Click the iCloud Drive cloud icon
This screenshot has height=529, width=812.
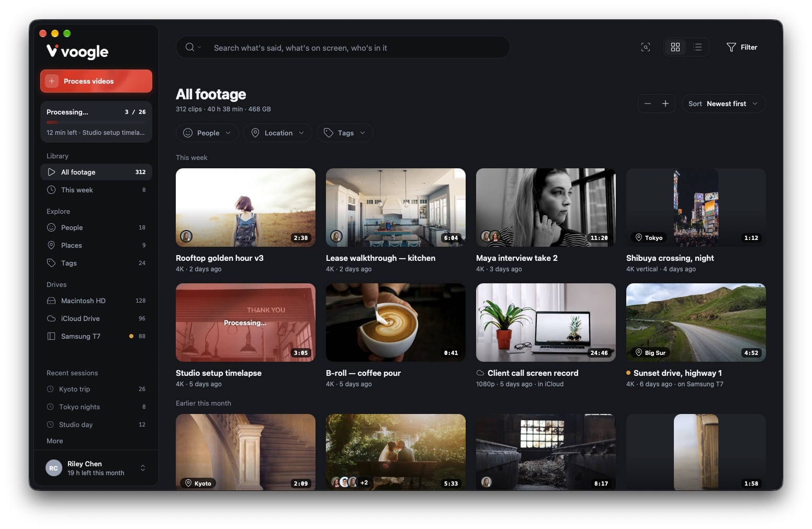pos(51,318)
